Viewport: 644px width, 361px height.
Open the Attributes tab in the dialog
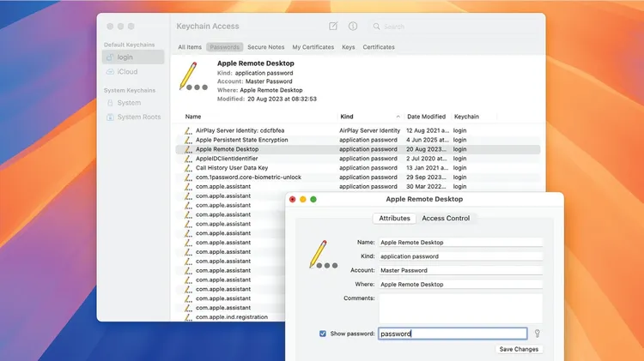coord(394,219)
